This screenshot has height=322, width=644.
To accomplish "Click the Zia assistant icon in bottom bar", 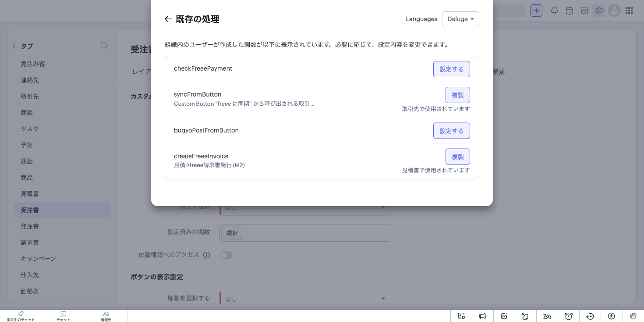I will [x=547, y=316].
